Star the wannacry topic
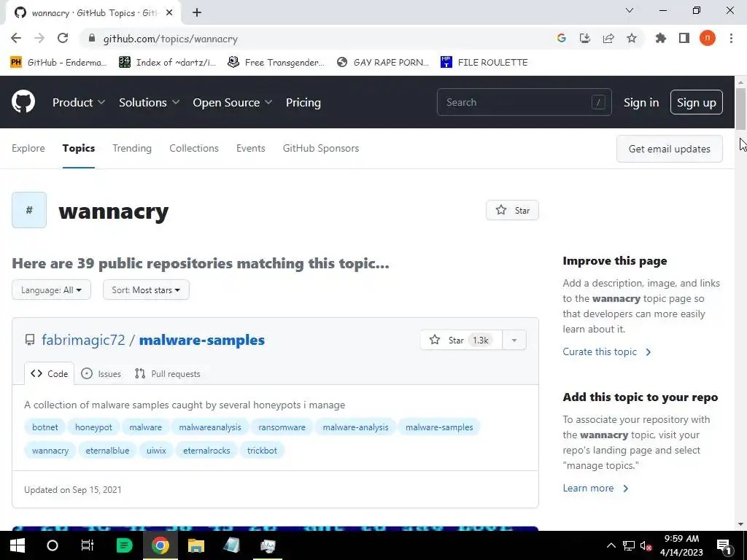The width and height of the screenshot is (747, 560). coord(512,210)
